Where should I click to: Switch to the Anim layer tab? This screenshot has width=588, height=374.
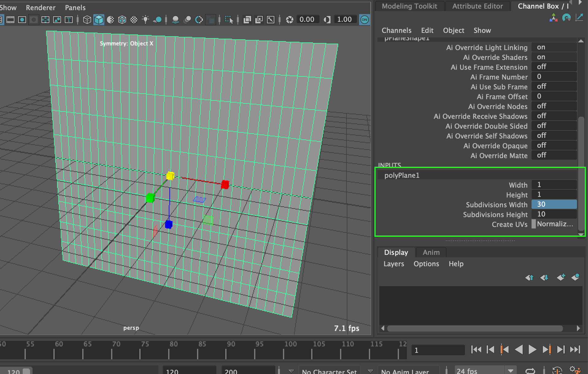[431, 252]
